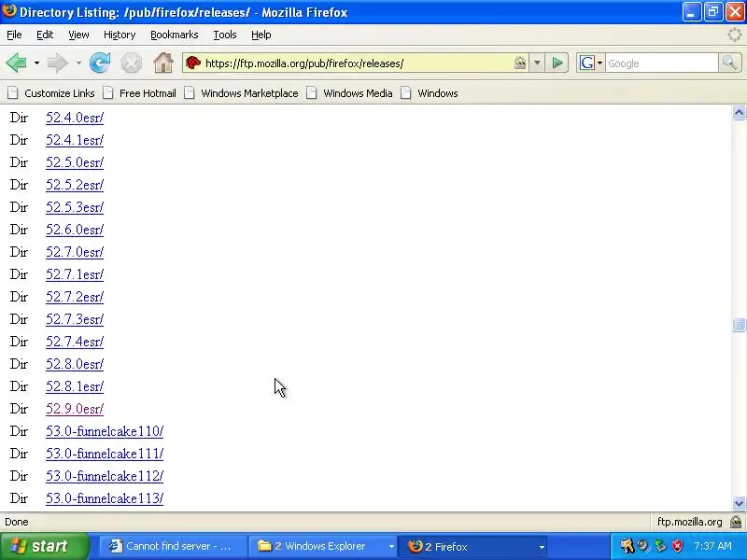Open the Windows bookmark

[x=430, y=93]
